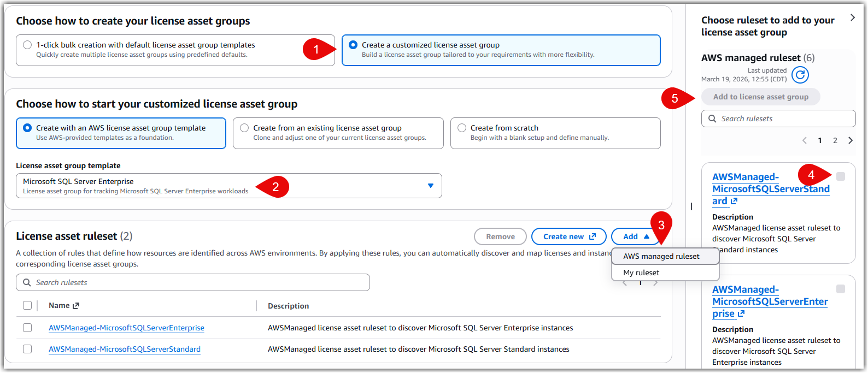This screenshot has width=868, height=373.
Task: Go to the previous page using the side panel arrow
Action: (x=805, y=140)
